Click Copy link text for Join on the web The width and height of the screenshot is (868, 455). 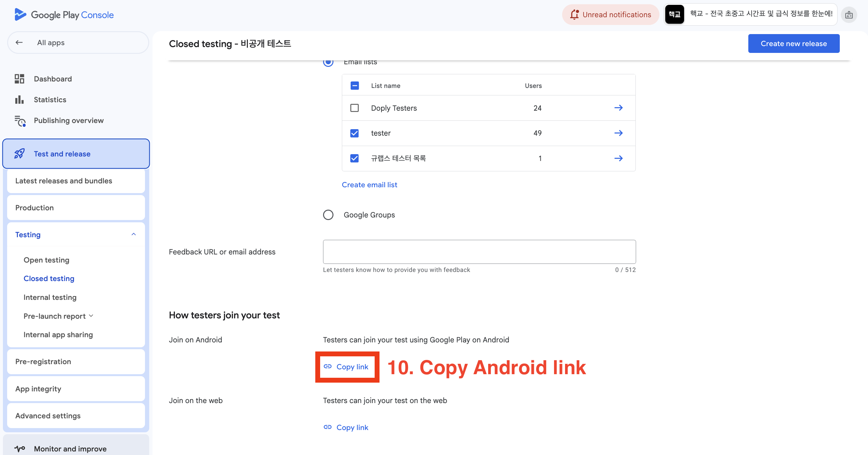352,427
